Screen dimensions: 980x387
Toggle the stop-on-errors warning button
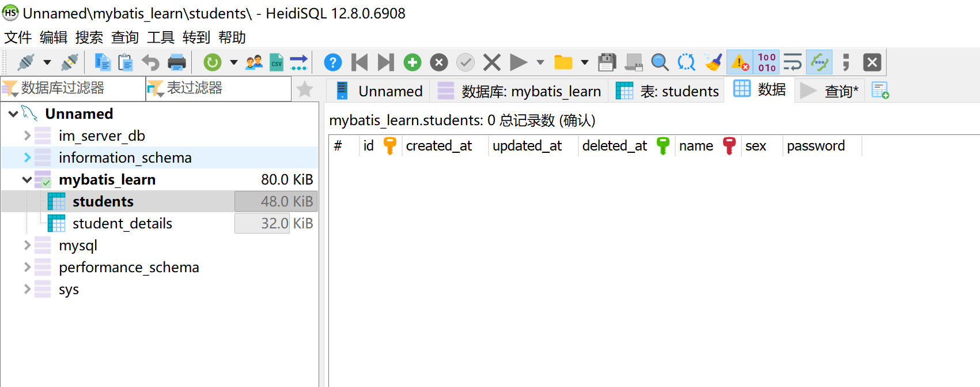coord(739,62)
